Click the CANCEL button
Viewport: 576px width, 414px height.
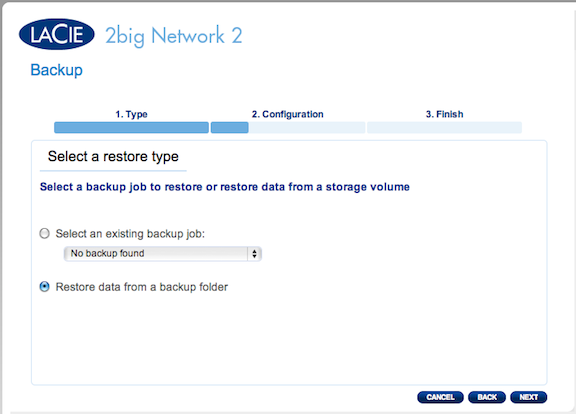440,397
